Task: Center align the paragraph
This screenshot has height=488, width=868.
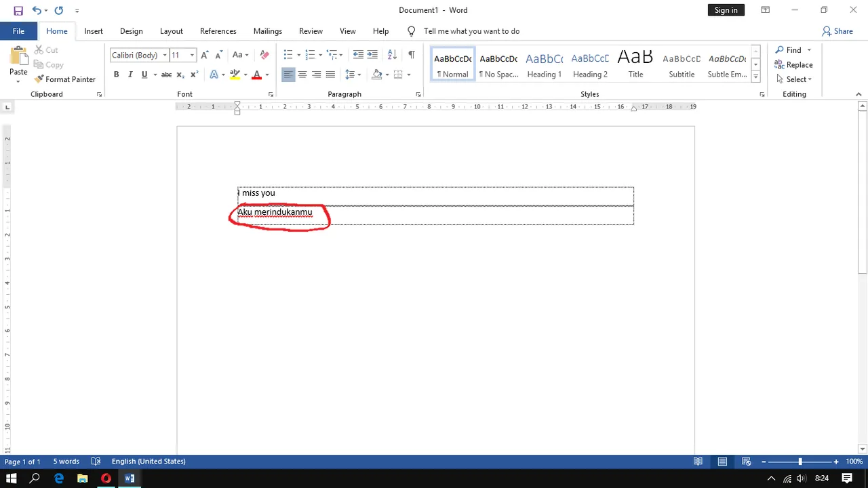Action: (302, 75)
